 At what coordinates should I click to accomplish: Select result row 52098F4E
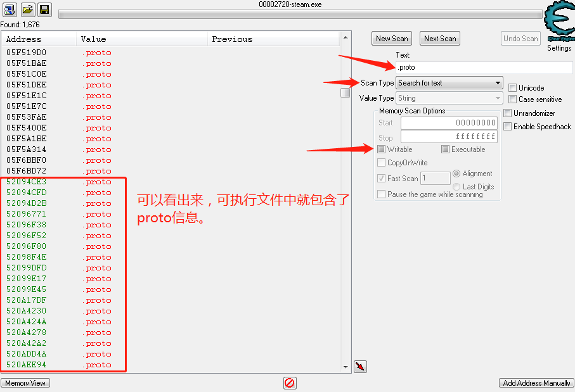171,257
